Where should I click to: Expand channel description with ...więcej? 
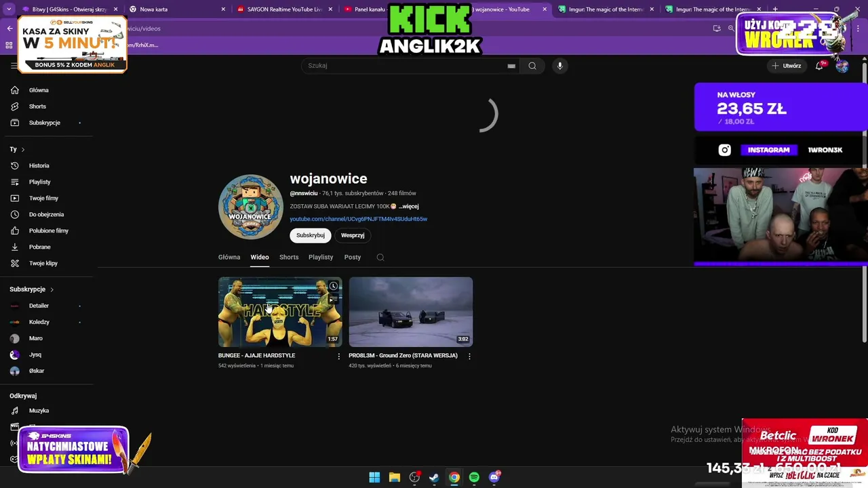click(x=409, y=206)
